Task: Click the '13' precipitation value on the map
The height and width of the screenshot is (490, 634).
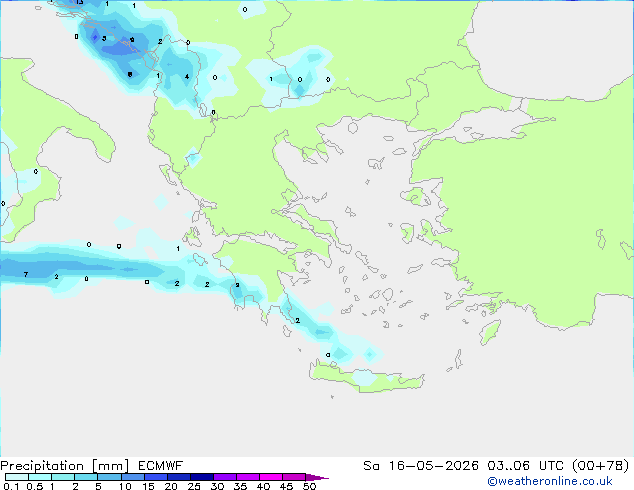Action: pos(79,2)
